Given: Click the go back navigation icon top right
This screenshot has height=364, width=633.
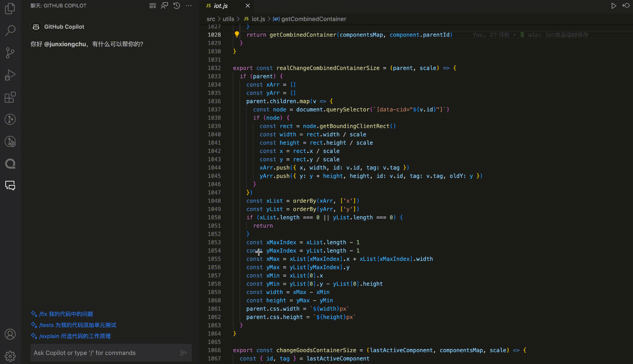Looking at the screenshot, I should 626,6.
